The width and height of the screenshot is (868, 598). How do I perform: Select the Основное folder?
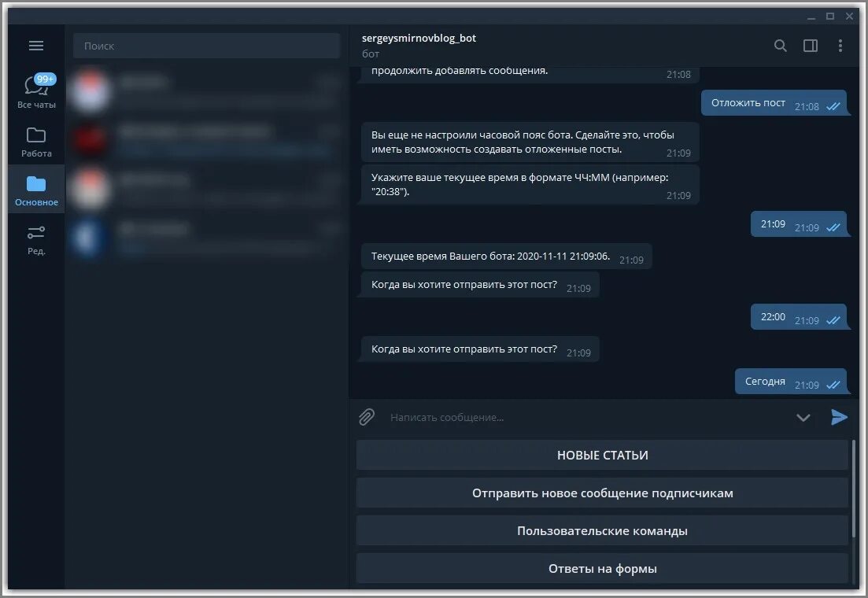click(36, 190)
